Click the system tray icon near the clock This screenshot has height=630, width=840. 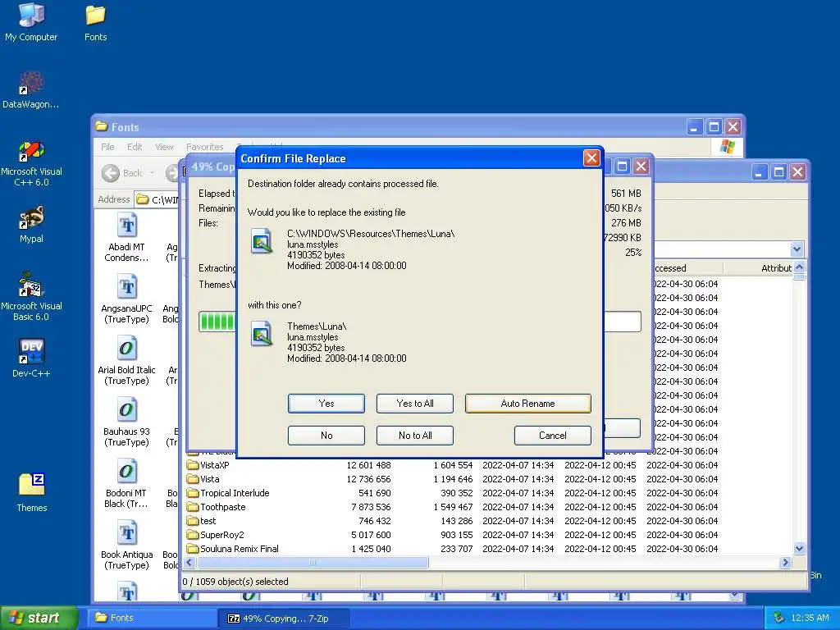779,618
